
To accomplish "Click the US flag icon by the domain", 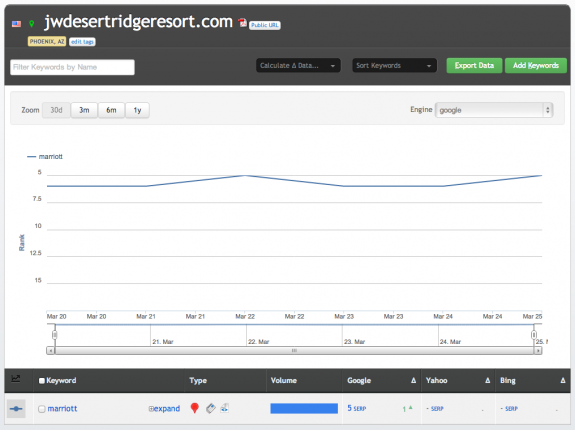I will pos(16,24).
